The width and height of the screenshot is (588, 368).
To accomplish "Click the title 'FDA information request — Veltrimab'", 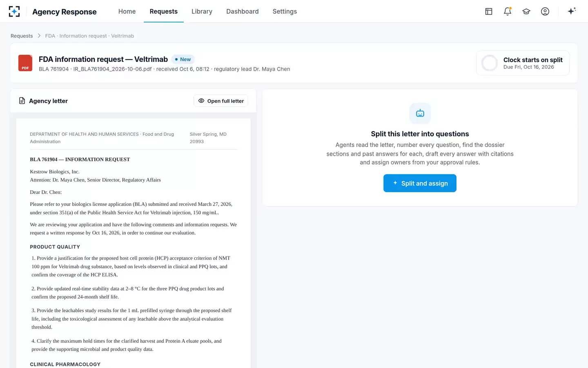I will point(103,59).
